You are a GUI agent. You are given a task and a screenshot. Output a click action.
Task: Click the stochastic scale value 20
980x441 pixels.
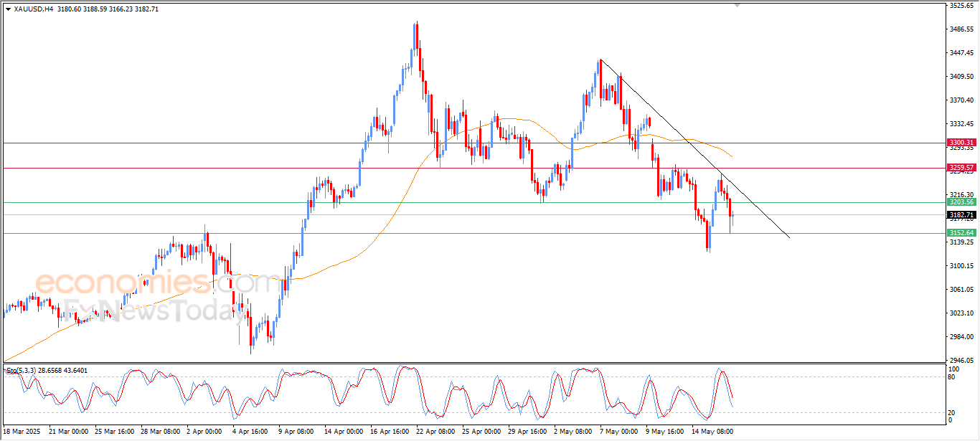click(x=952, y=412)
